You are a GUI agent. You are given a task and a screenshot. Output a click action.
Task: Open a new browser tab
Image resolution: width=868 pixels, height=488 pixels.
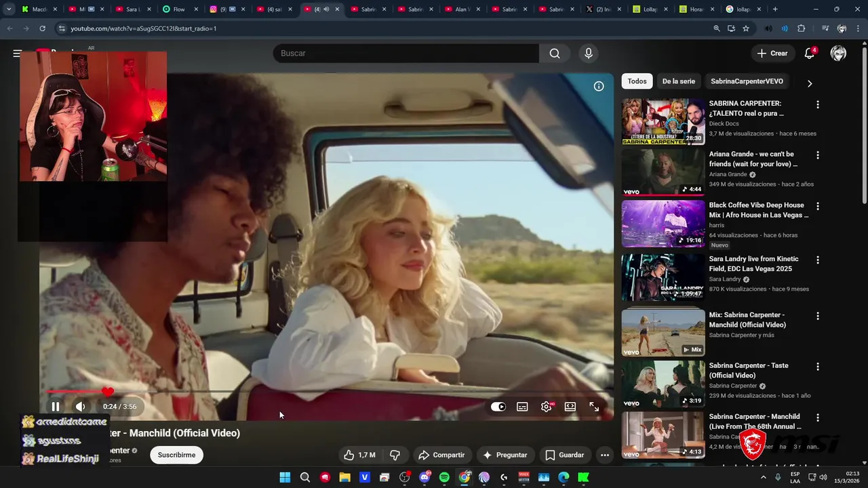click(x=775, y=9)
